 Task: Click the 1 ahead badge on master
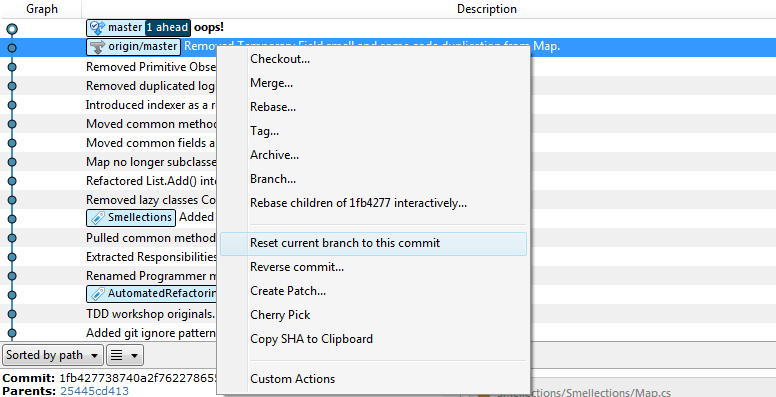pyautogui.click(x=167, y=28)
